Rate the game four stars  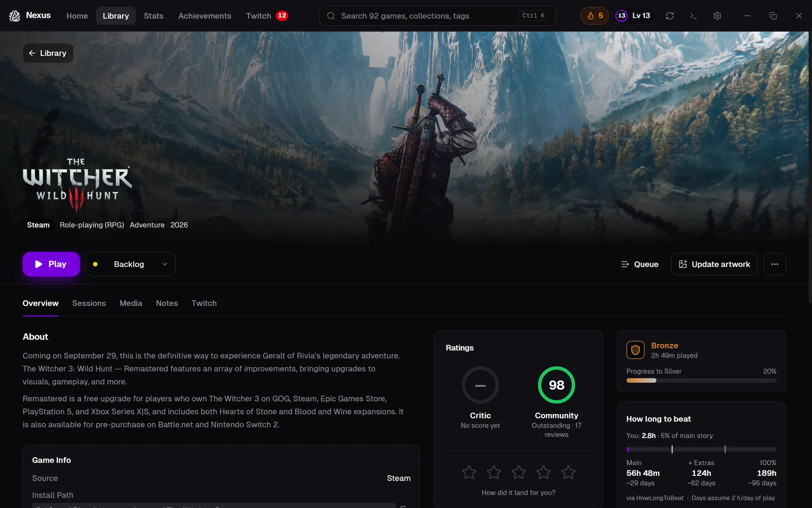click(x=543, y=472)
